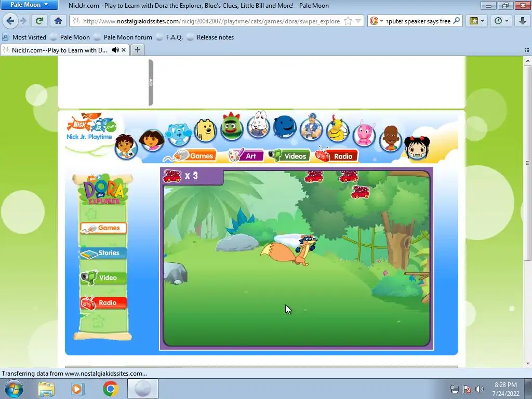Image resolution: width=532 pixels, height=399 pixels.
Task: Click the search box text field
Action: (x=418, y=21)
